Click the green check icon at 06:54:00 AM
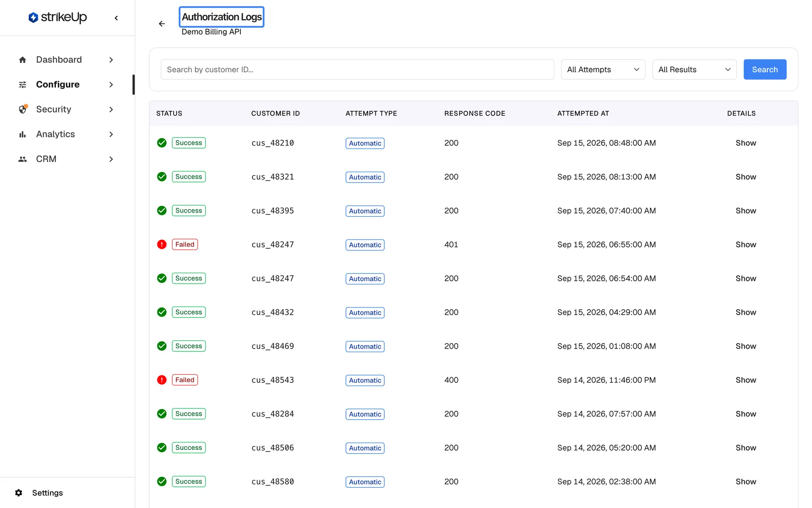812x508 pixels. 162,278
